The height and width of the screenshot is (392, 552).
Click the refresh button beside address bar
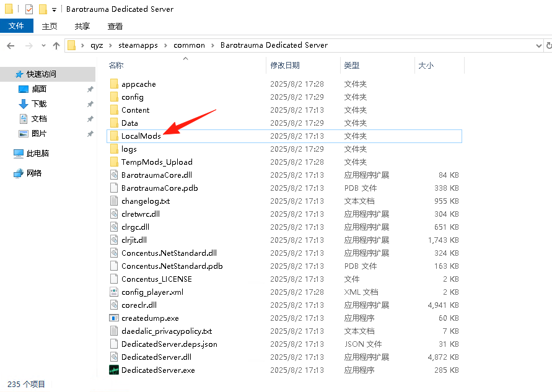point(548,45)
